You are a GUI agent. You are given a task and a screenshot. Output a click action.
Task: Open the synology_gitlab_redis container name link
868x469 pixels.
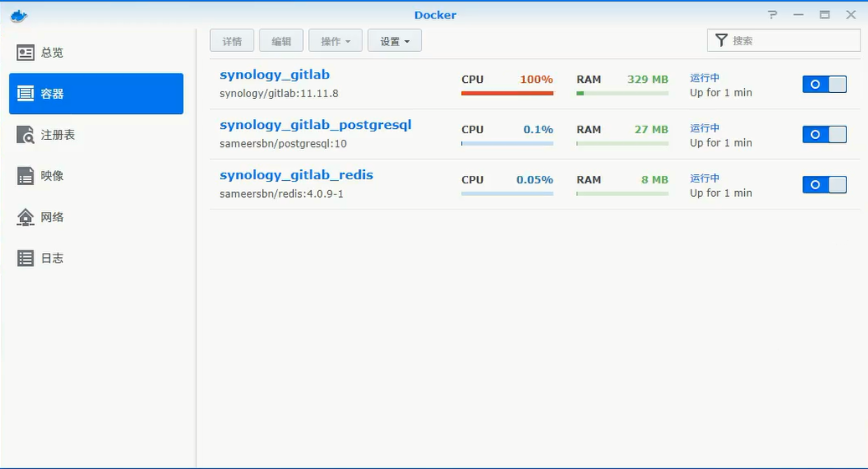(x=296, y=176)
